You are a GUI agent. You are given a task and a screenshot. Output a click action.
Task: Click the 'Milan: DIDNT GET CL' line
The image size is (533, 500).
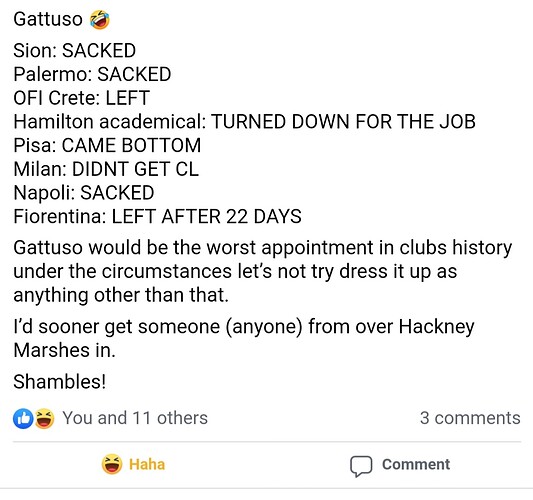pos(106,169)
